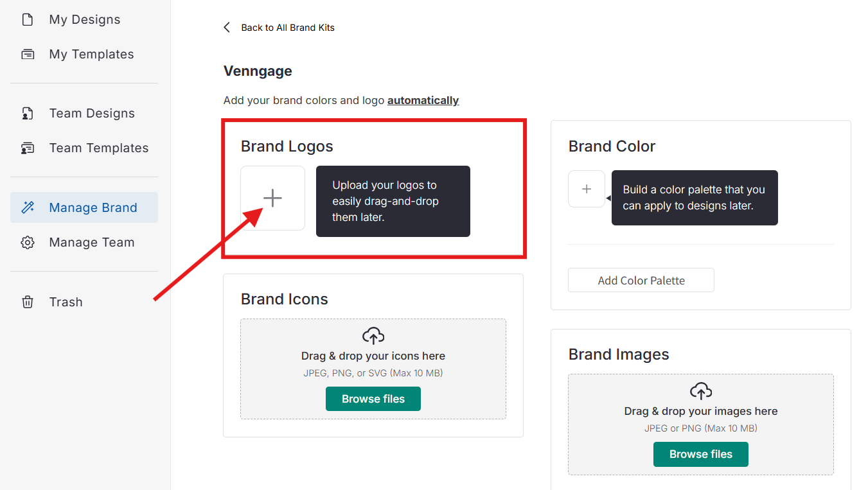Browse files for Brand Images
Screen dimensions: 868x490
pos(701,454)
